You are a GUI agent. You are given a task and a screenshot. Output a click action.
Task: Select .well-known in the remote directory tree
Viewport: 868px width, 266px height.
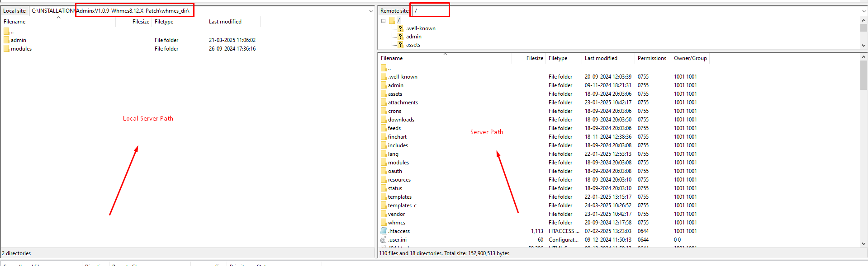421,28
